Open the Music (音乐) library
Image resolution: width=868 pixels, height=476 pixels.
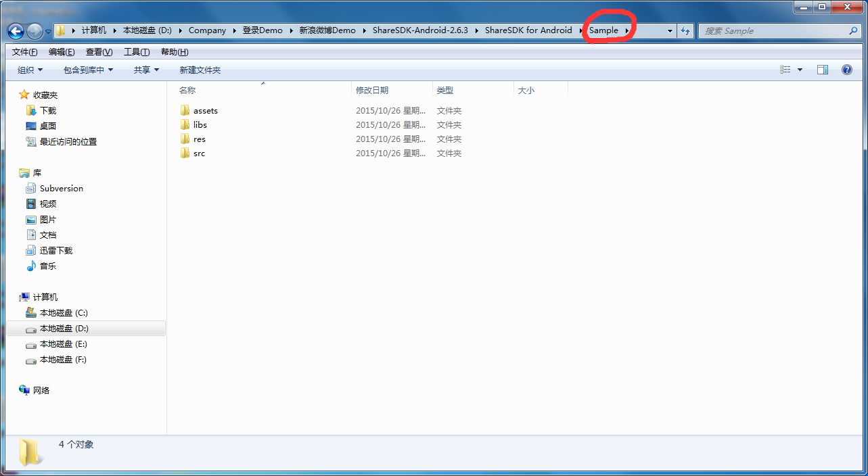pyautogui.click(x=41, y=266)
